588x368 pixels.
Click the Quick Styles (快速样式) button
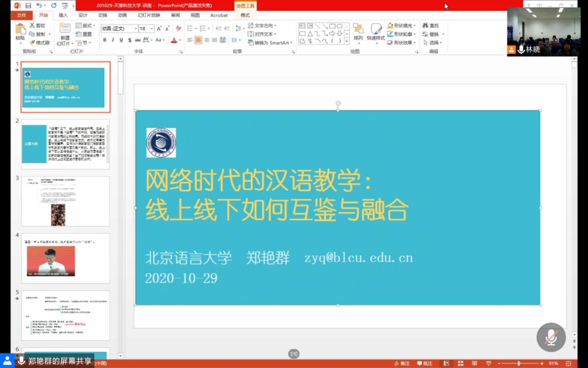(376, 33)
